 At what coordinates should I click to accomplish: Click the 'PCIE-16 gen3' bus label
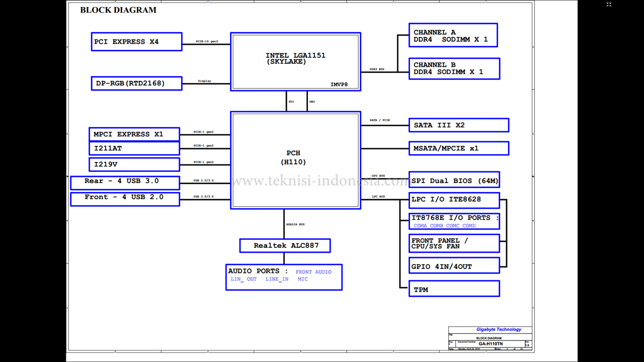click(x=207, y=41)
